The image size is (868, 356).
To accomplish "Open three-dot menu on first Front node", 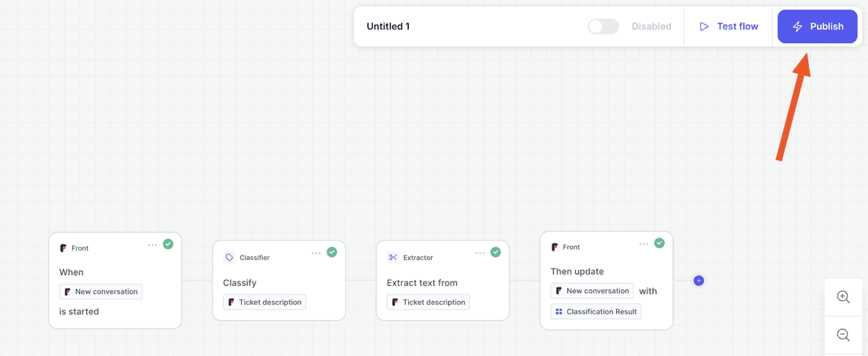I will 152,244.
